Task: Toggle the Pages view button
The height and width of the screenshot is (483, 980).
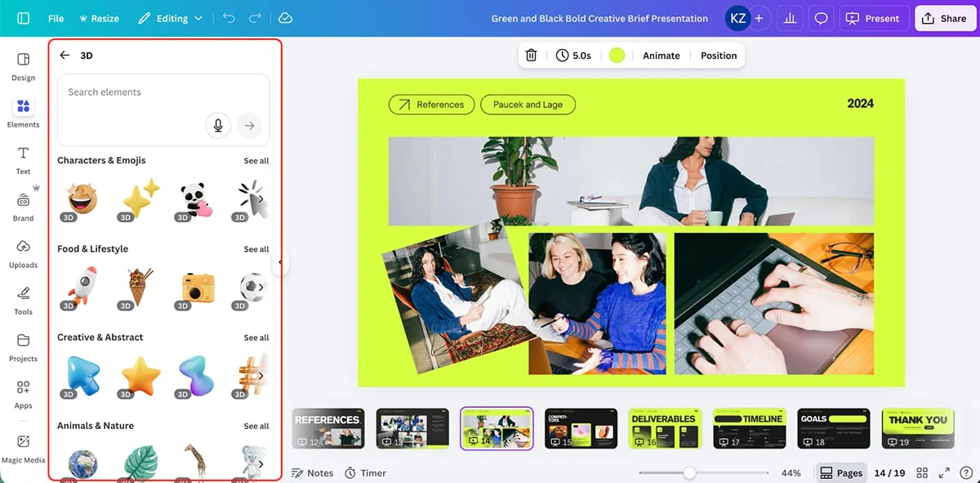Action: 841,473
